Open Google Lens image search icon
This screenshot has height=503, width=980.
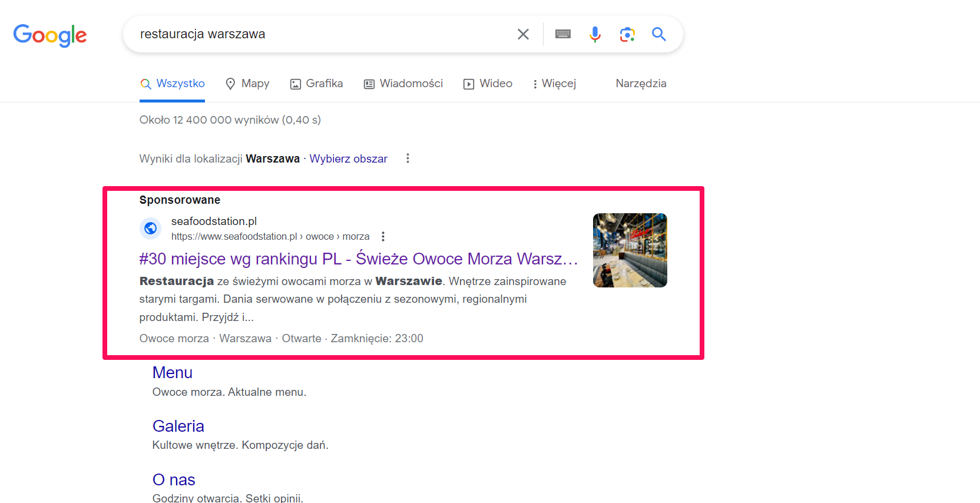tap(627, 34)
